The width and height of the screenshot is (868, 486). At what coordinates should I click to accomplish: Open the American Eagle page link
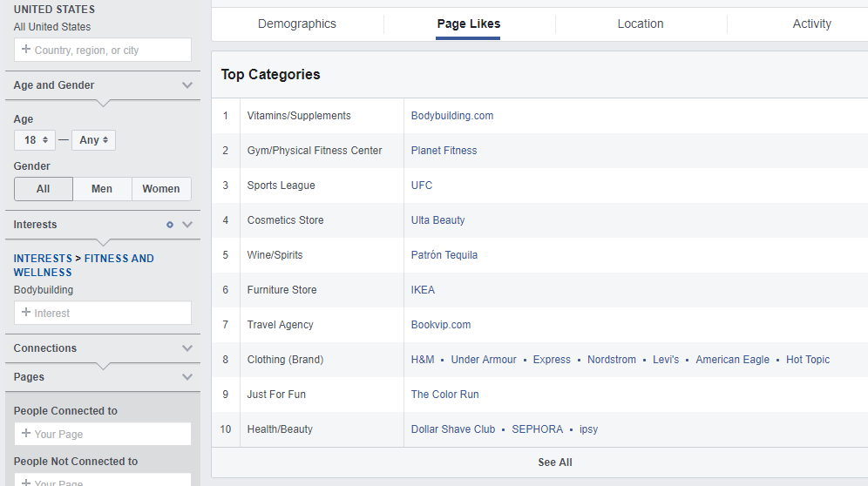(x=732, y=360)
